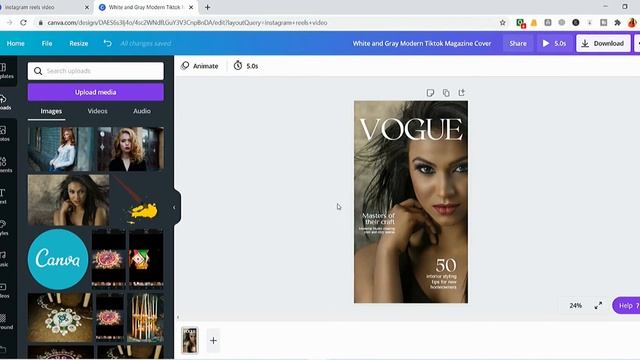Open the Music sidebar panel

[x=4, y=259]
